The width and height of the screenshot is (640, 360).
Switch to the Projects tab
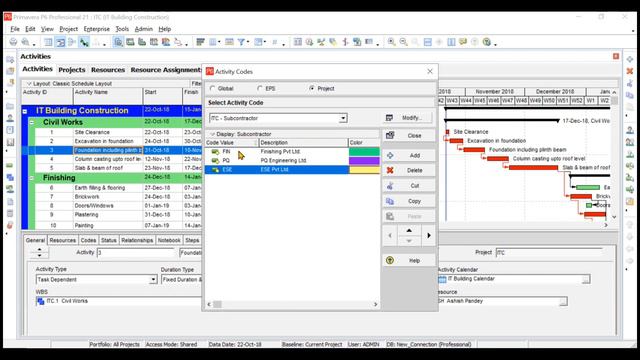coord(72,70)
